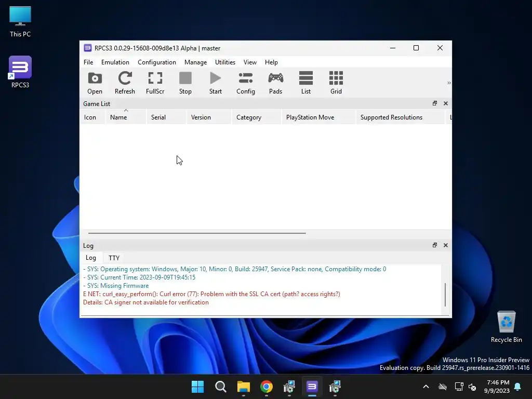Sort by the Icon column header

92,117
